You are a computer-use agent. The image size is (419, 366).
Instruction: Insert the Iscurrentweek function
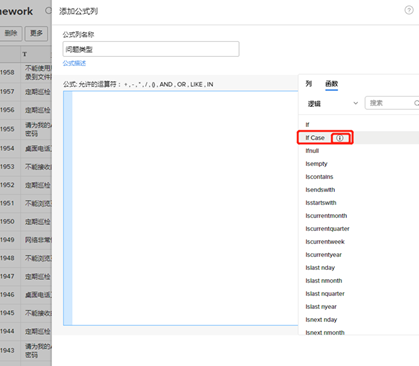click(325, 242)
